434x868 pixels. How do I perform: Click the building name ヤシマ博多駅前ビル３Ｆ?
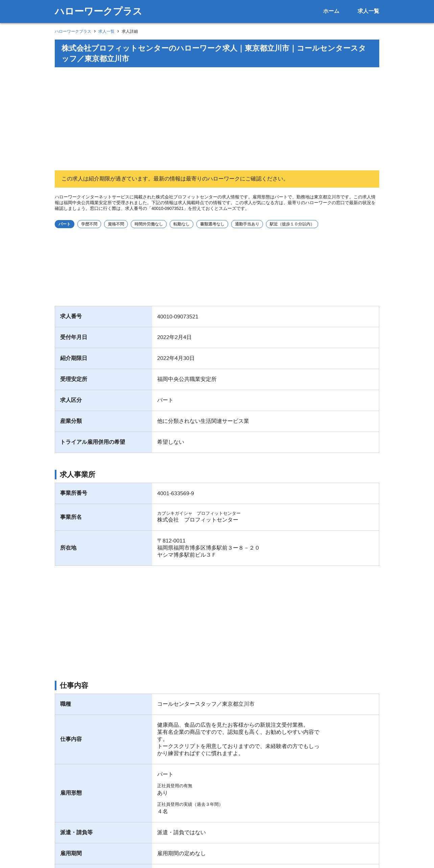pyautogui.click(x=187, y=555)
